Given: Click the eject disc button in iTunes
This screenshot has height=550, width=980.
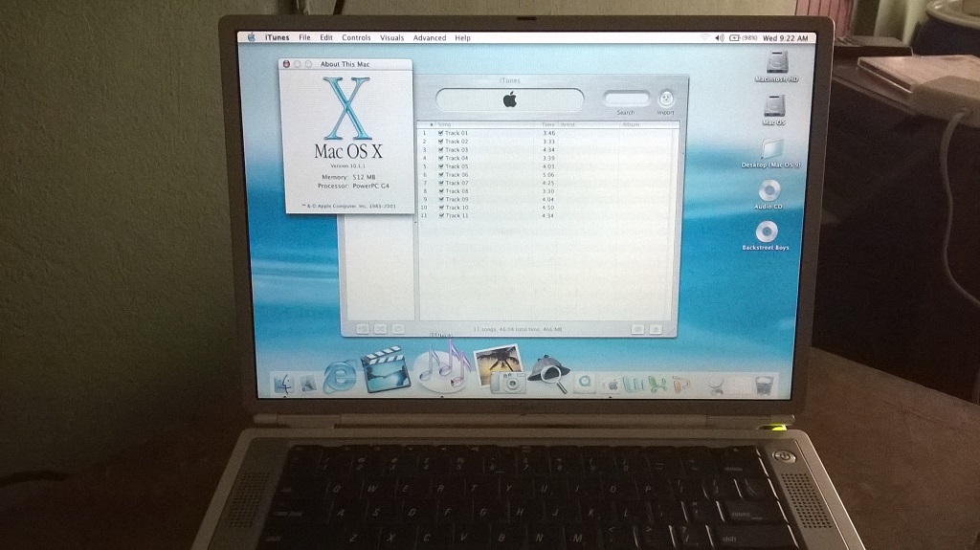Looking at the screenshot, I should (656, 329).
